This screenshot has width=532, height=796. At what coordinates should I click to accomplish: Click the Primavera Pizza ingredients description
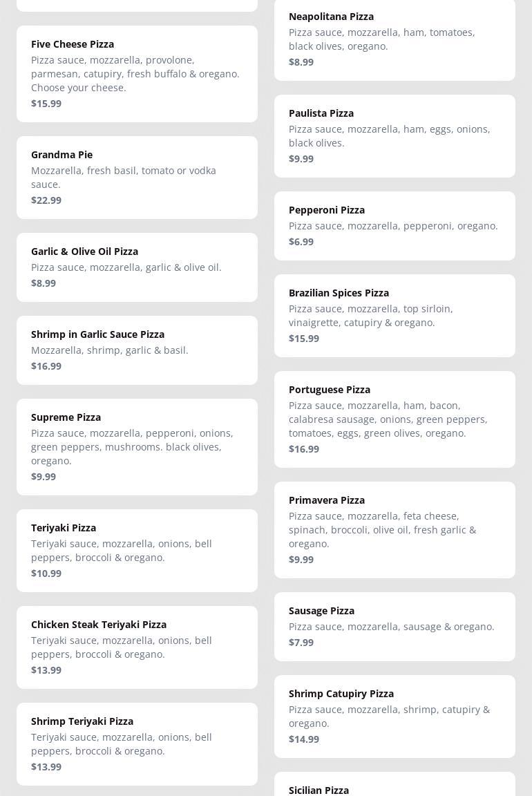pyautogui.click(x=382, y=530)
